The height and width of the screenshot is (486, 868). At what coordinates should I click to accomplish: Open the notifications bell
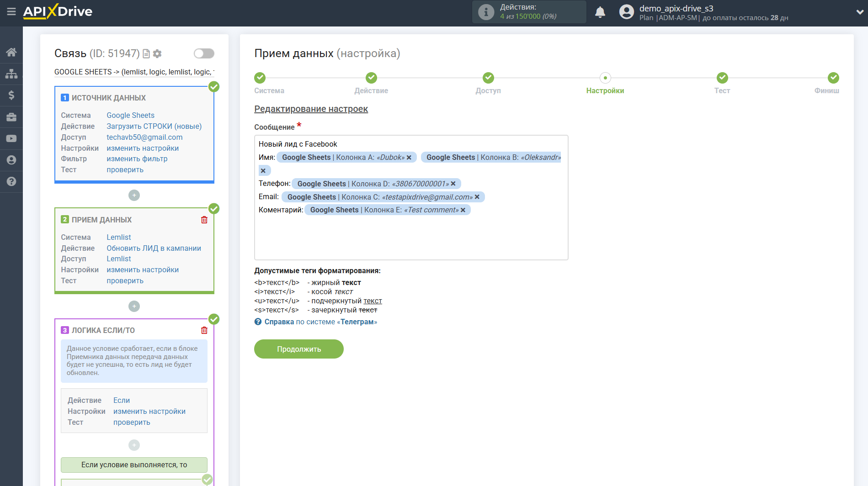click(x=600, y=12)
